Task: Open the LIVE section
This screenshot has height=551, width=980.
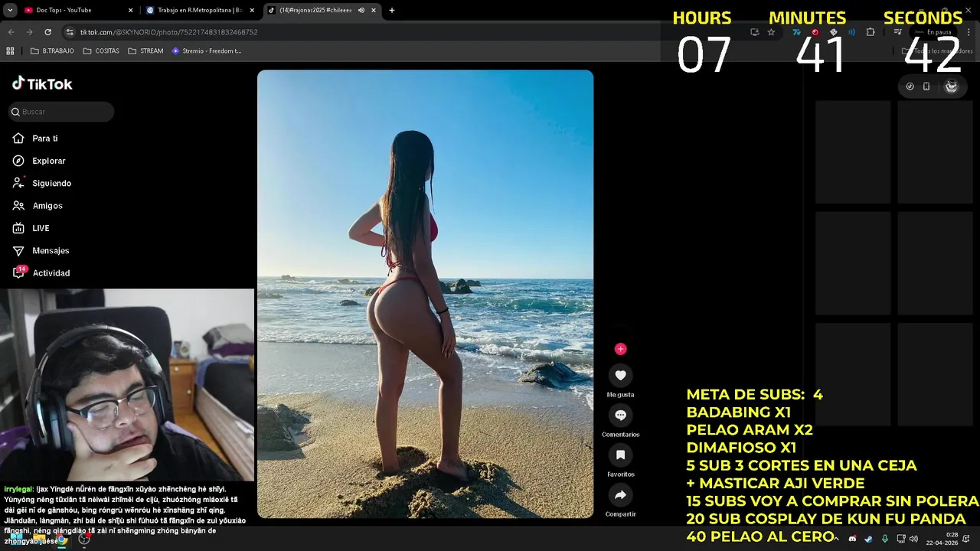Action: coord(31,228)
